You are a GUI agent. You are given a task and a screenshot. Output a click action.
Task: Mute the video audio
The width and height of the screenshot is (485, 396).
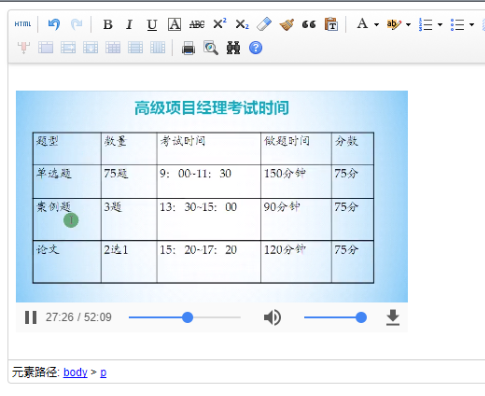(272, 317)
